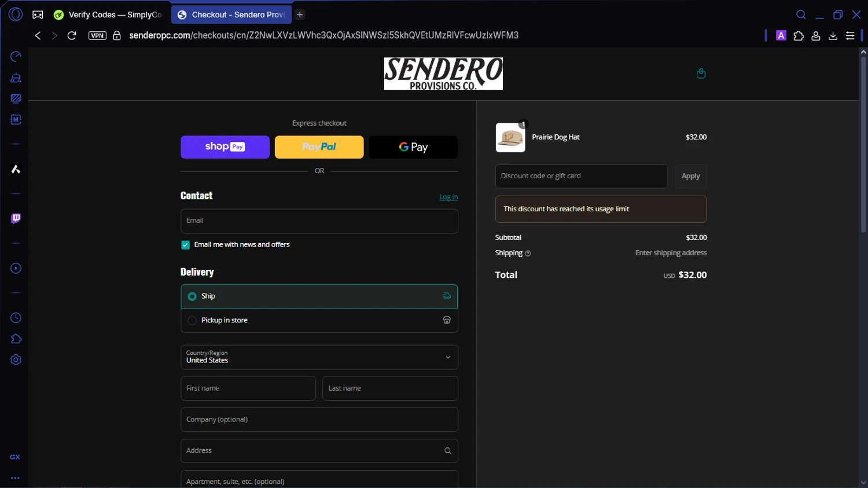Click the Prairie Dog Hat product name
868x488 pixels.
(556, 137)
